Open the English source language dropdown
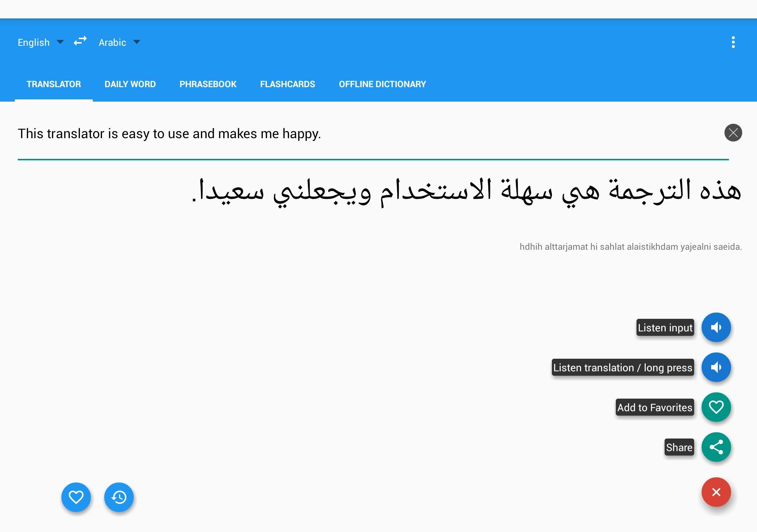This screenshot has height=532, width=757. coord(41,42)
